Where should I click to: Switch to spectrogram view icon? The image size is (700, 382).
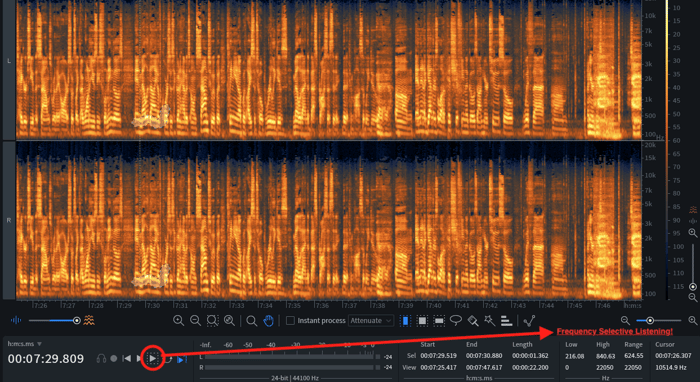pyautogui.click(x=89, y=320)
